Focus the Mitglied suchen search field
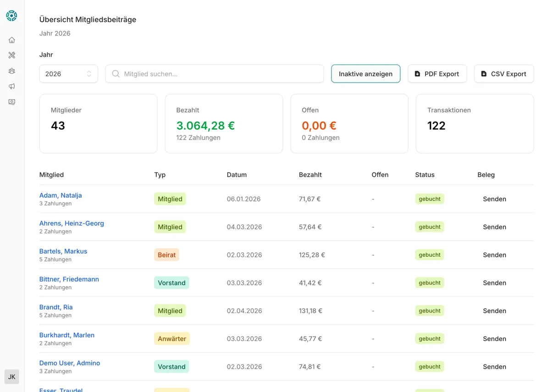 click(x=220, y=74)
